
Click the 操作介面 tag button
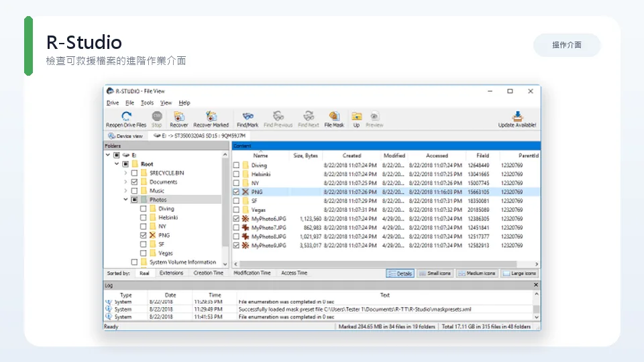[567, 45]
